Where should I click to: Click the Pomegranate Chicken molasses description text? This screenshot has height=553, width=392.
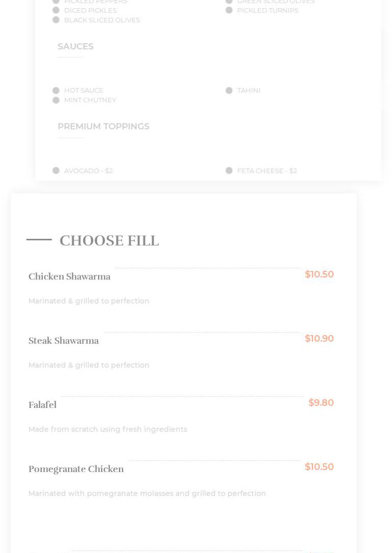[x=147, y=493]
